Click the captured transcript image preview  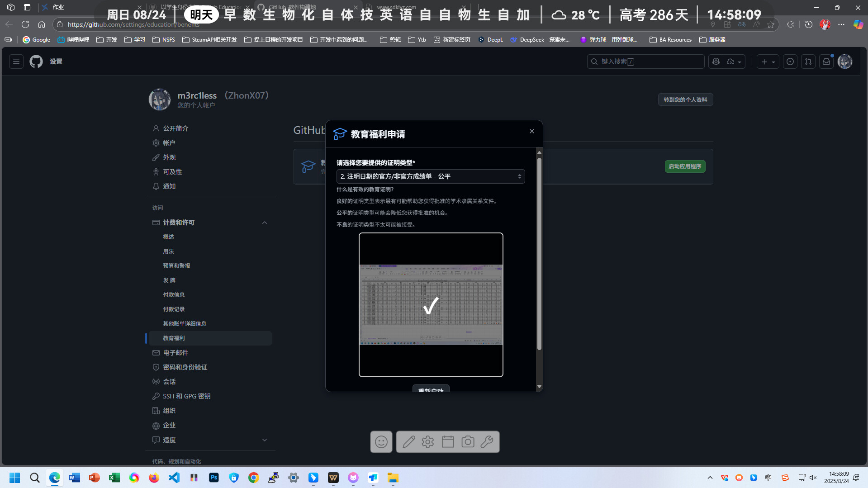pyautogui.click(x=431, y=305)
